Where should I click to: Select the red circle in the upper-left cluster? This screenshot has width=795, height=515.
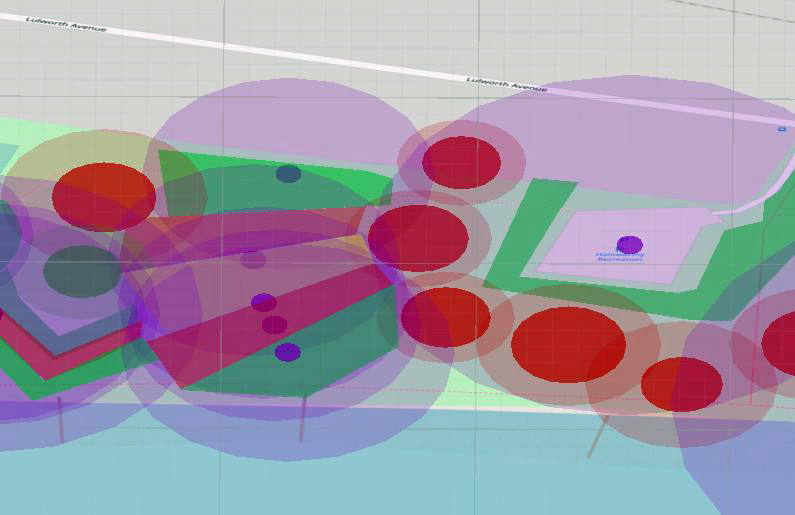104,196
